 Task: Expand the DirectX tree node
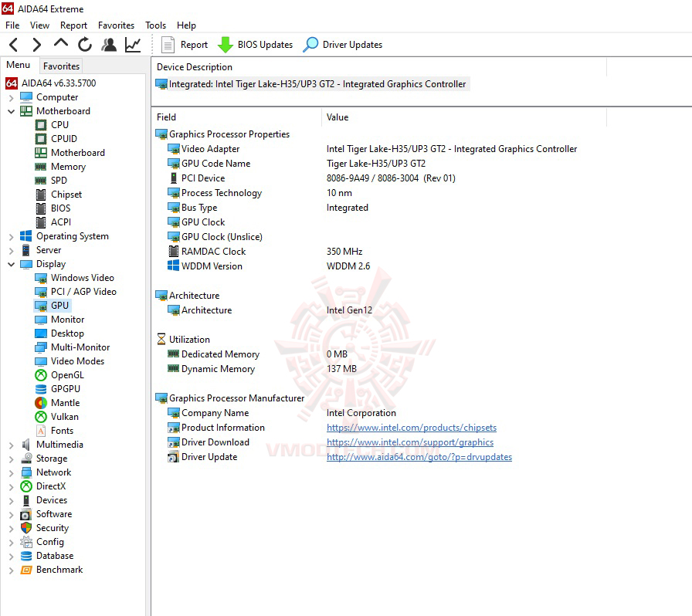point(12,487)
